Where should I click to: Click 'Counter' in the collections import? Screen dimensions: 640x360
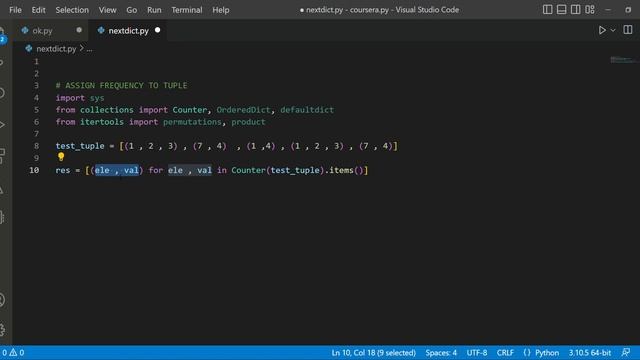[189, 110]
